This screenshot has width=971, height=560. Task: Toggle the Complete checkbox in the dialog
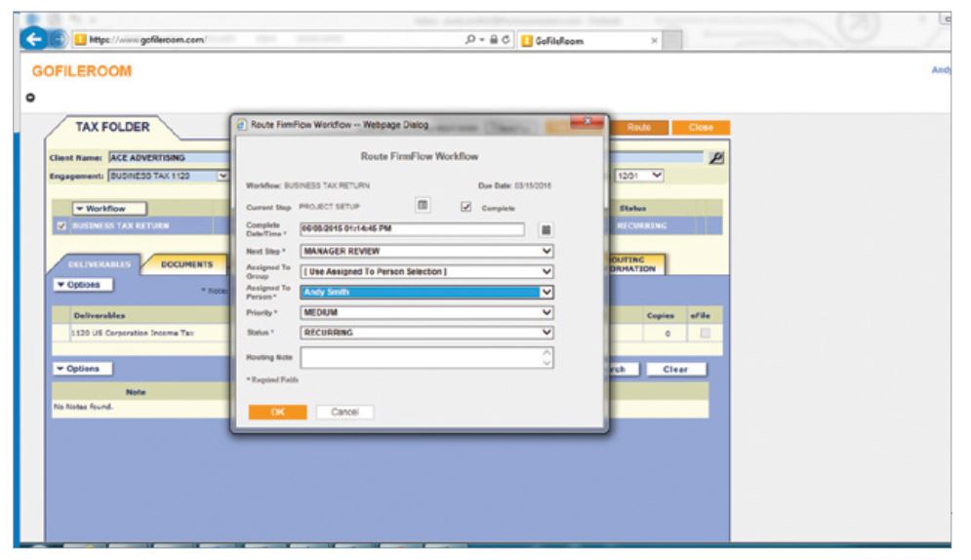click(465, 207)
